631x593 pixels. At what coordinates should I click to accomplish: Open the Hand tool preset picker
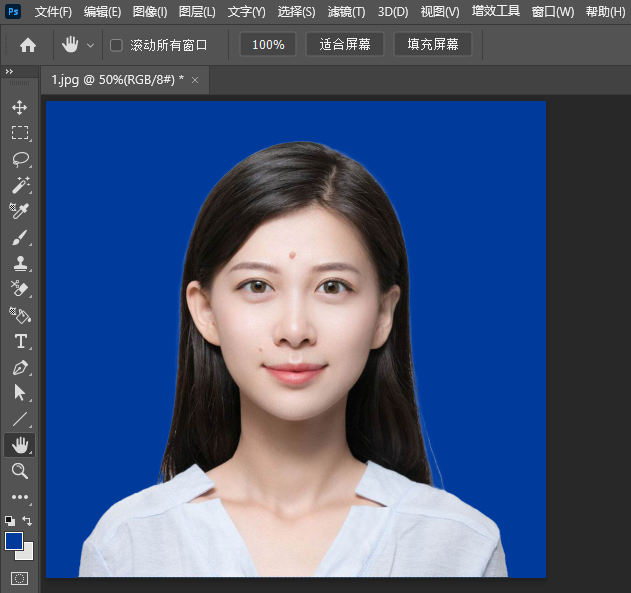(91, 45)
